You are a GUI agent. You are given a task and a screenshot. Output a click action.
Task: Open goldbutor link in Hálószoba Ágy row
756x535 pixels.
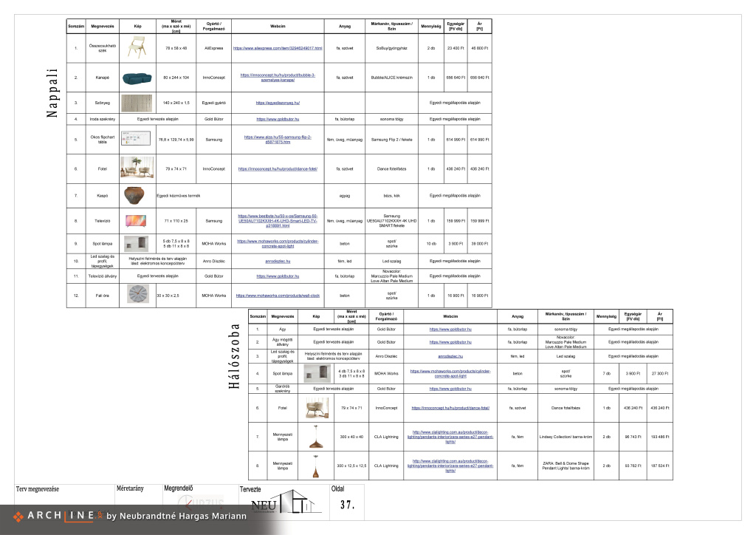pyautogui.click(x=450, y=330)
